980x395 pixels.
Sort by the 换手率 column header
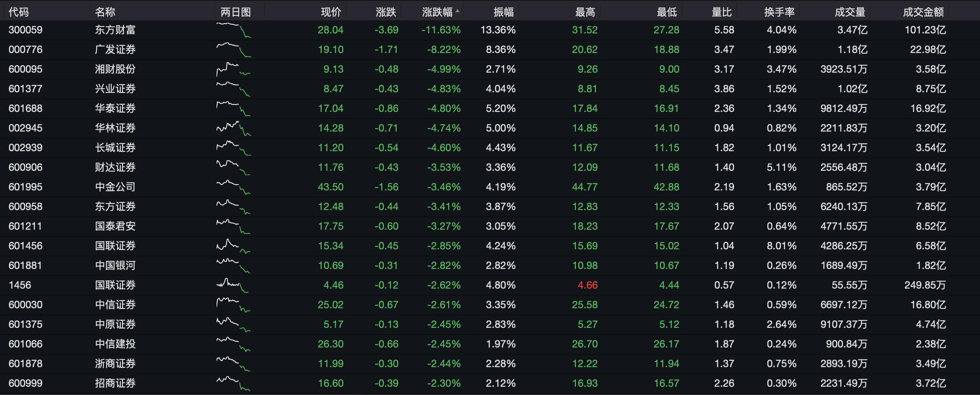(x=779, y=12)
